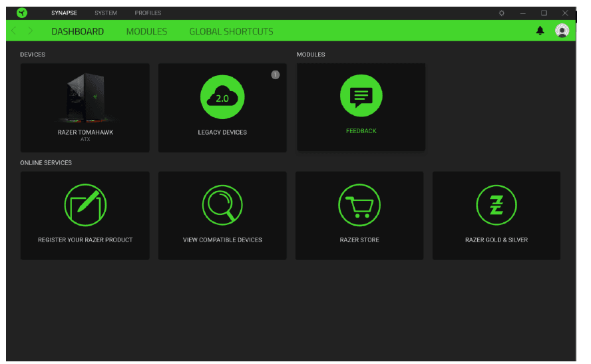Click the View Compatible Devices magnifier icon

[x=222, y=204]
